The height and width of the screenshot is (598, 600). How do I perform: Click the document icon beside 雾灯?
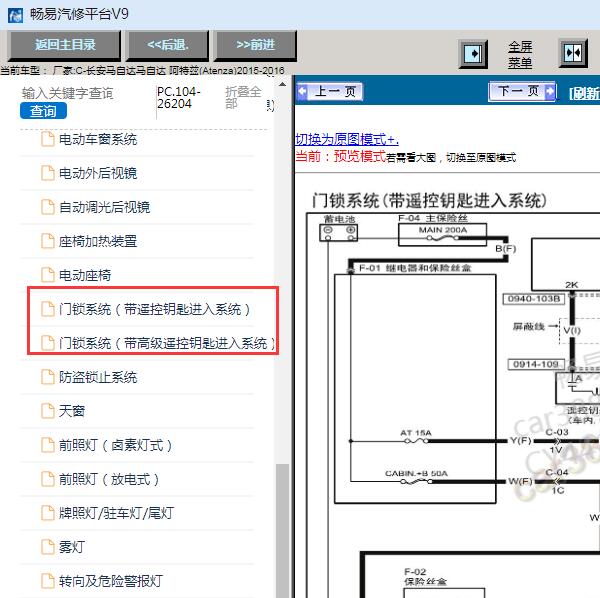pyautogui.click(x=48, y=547)
